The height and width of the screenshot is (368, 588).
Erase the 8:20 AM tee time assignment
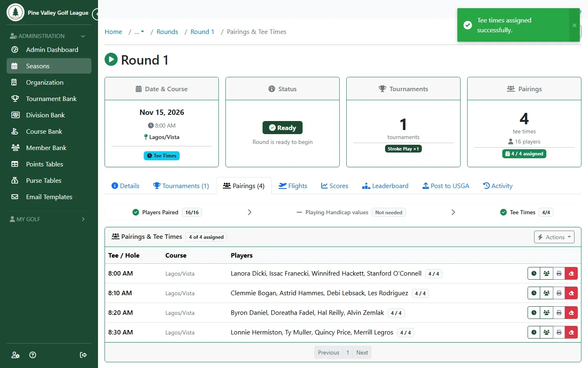tap(571, 313)
